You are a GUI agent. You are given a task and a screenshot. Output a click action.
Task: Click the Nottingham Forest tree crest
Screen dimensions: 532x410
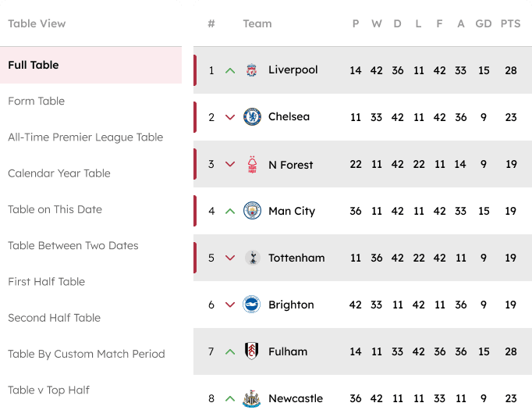(252, 165)
